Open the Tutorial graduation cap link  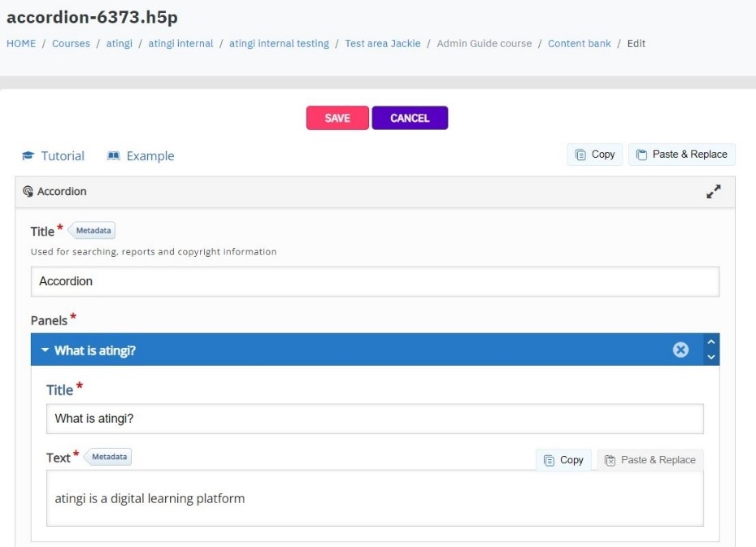tap(53, 156)
